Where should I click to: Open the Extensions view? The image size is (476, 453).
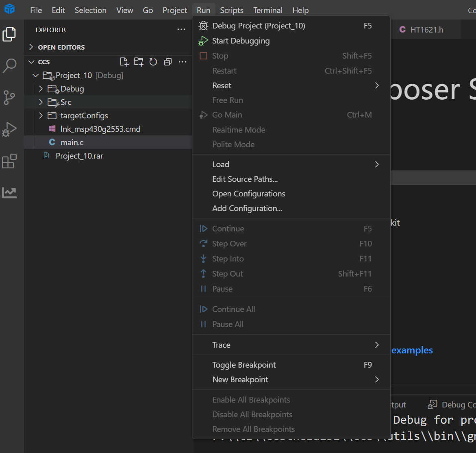coord(9,161)
